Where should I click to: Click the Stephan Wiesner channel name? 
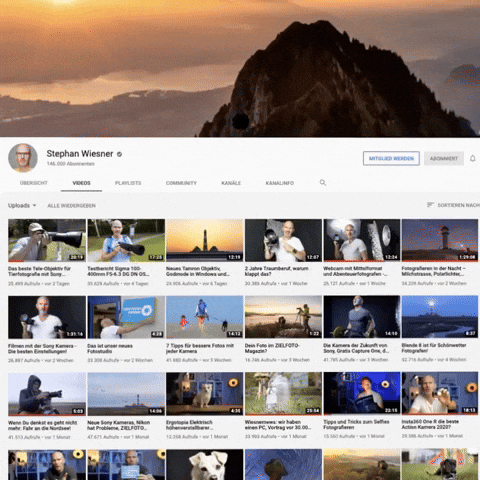(80, 154)
